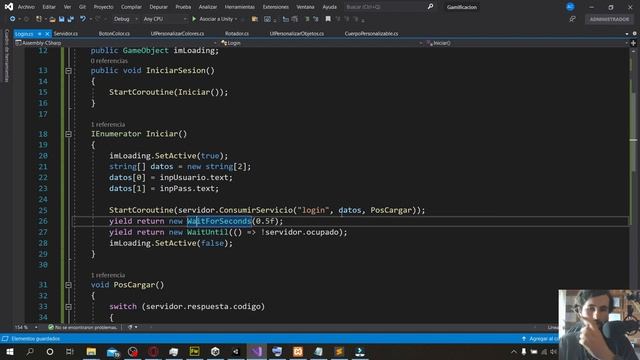The width and height of the screenshot is (640, 360).
Task: Click the Asociar a Unity button
Action: coord(214,19)
